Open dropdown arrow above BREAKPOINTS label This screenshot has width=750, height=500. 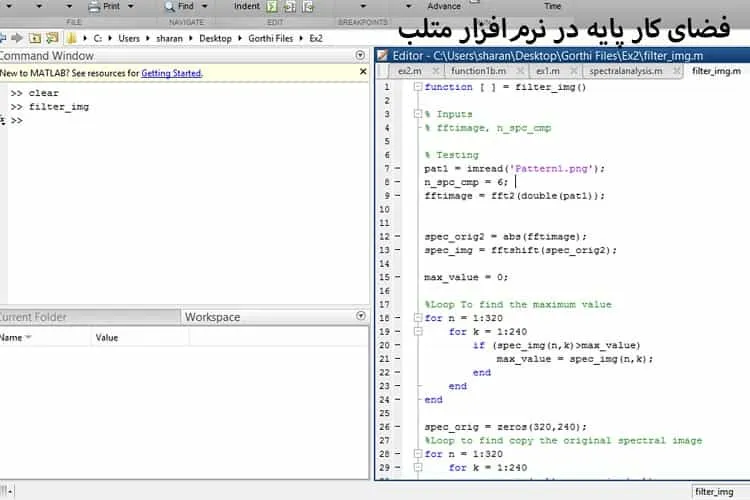[x=363, y=6]
